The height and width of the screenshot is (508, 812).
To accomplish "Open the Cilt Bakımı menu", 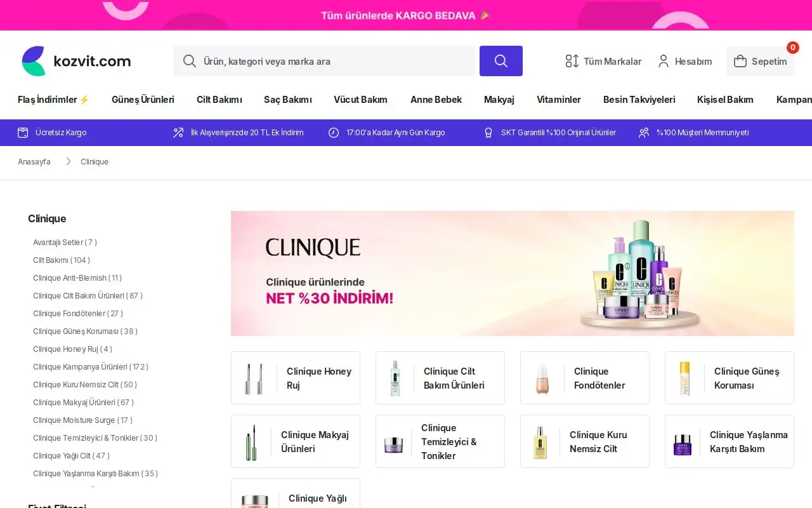I will coord(219,100).
